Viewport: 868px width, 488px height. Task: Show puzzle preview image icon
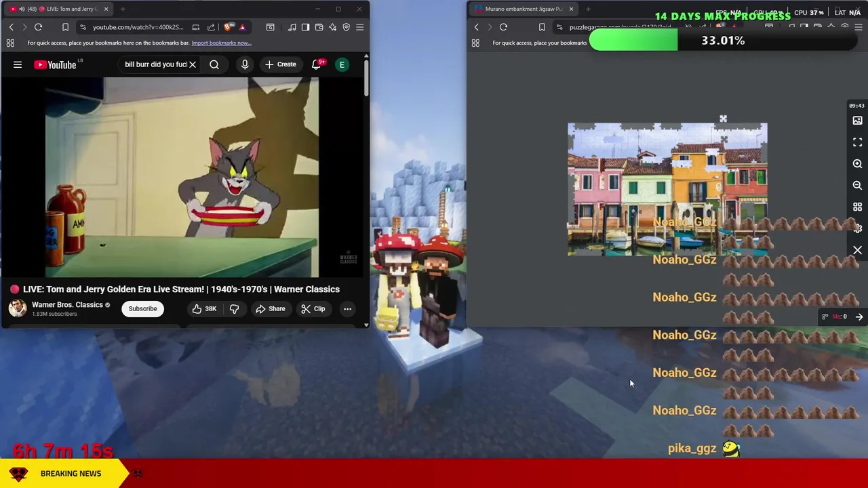click(x=857, y=120)
